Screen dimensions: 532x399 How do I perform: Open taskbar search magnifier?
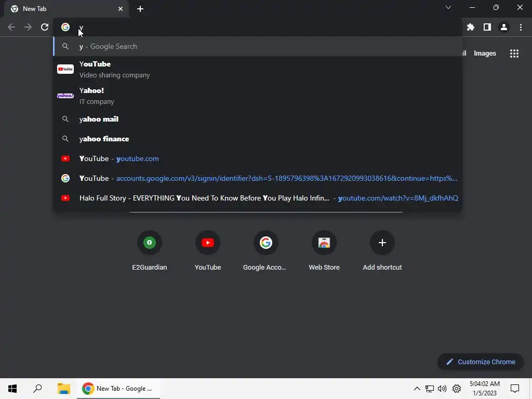click(x=37, y=389)
